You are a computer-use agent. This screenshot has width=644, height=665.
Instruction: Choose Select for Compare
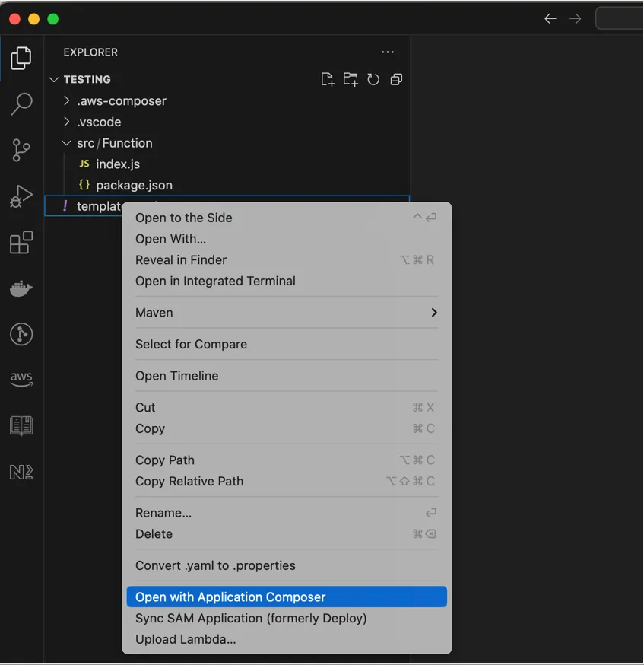point(287,344)
